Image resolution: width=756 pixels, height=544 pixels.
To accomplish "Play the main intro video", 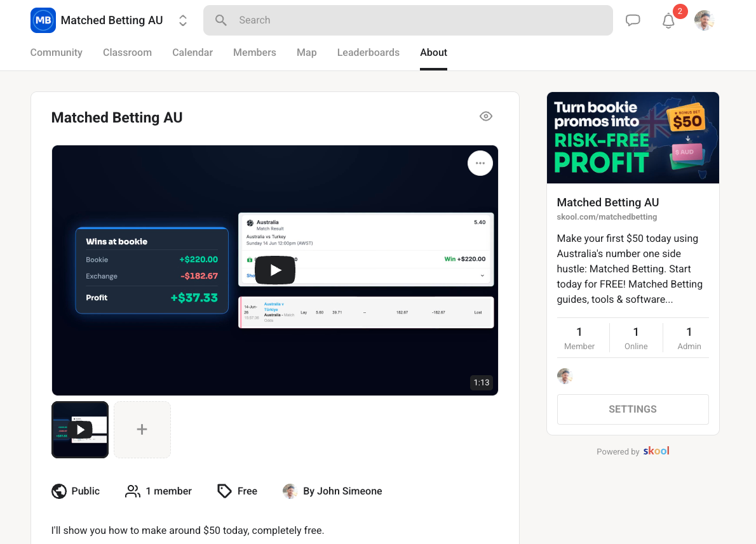I will click(x=275, y=270).
